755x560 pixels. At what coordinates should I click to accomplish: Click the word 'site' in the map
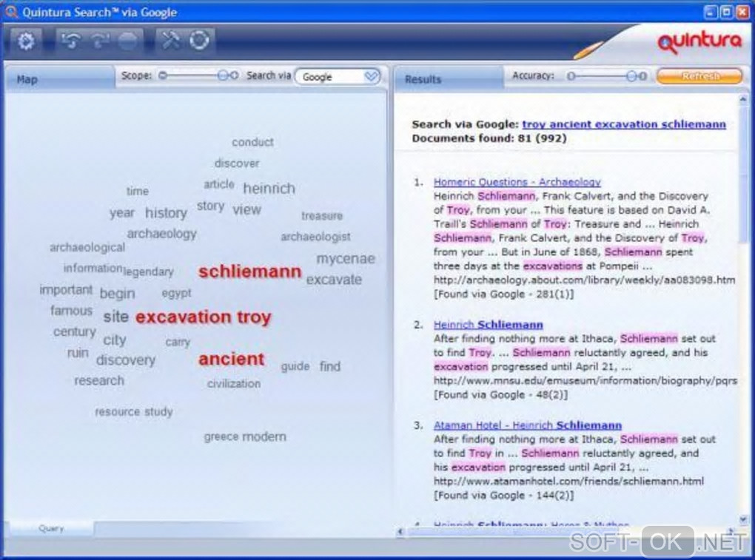[116, 317]
